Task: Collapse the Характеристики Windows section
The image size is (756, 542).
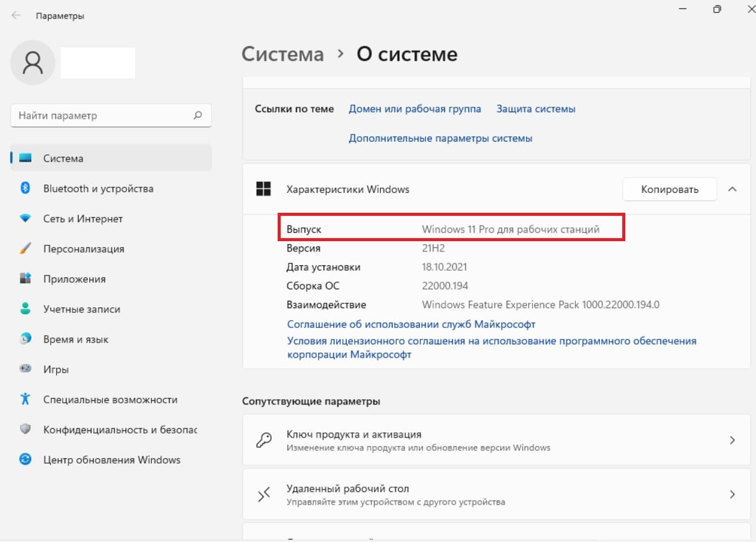Action: point(733,189)
